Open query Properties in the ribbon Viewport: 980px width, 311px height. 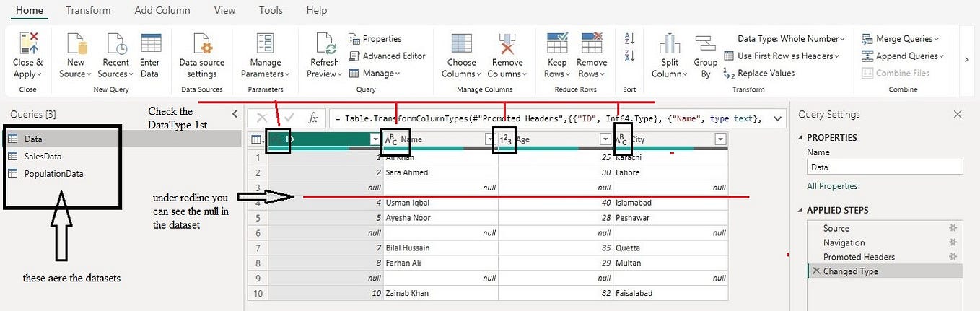375,38
